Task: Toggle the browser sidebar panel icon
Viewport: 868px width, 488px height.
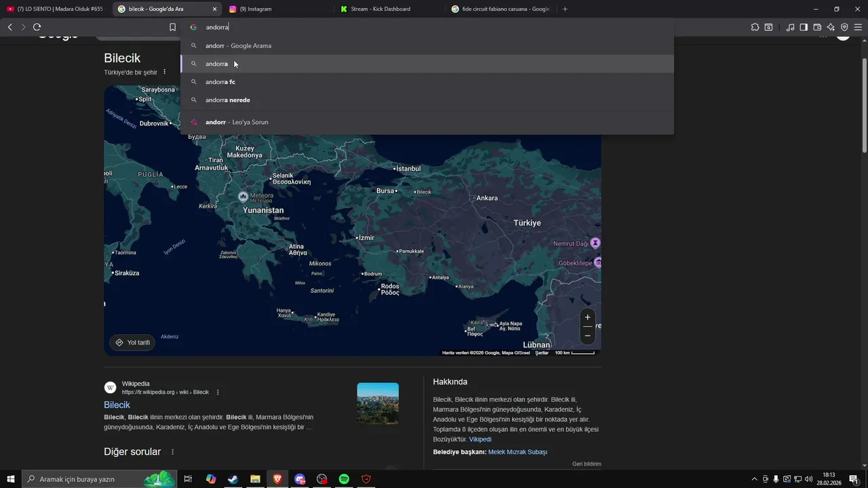Action: coord(804,27)
